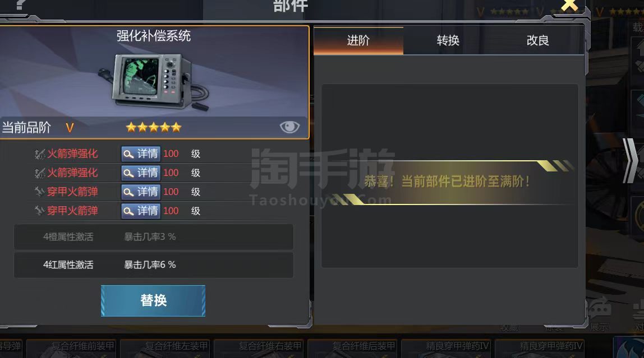Image resolution: width=644 pixels, height=358 pixels.
Task: Click the first 穿甲火箭弹 missile icon
Action: [39, 192]
